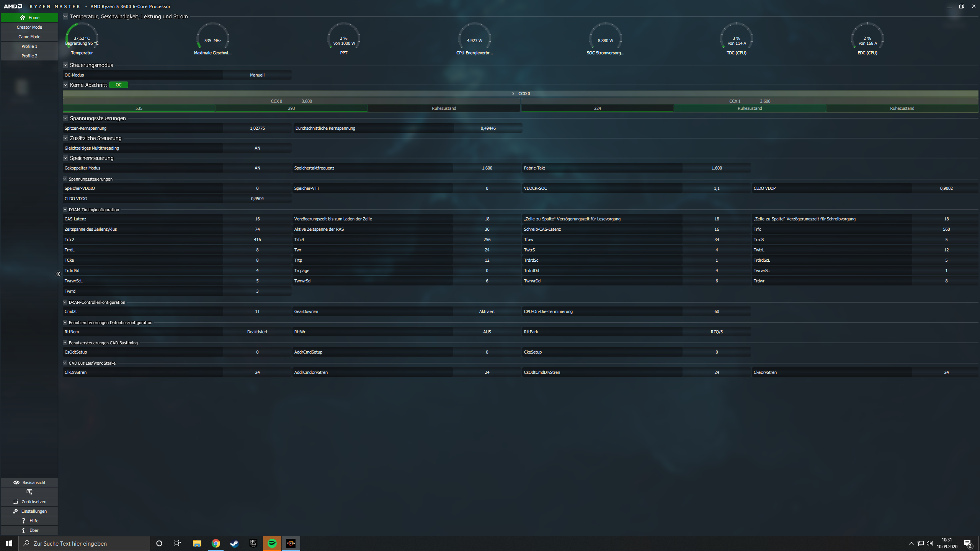
Task: Toggle Gleichzeitiges Multithreading AN value
Action: [257, 148]
